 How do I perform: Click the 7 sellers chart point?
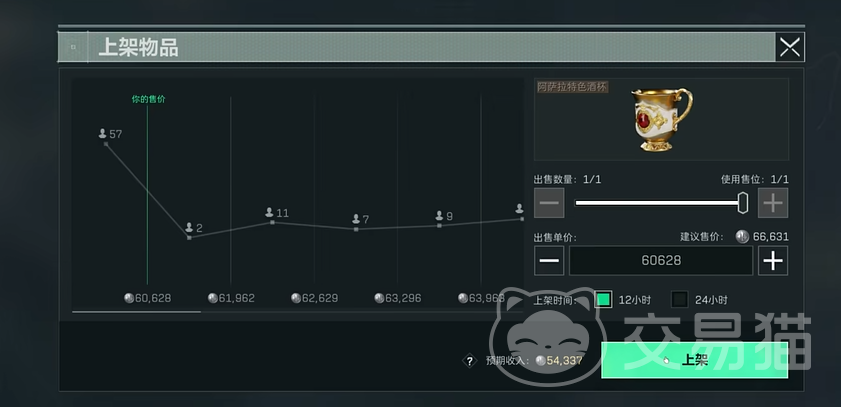tap(356, 229)
